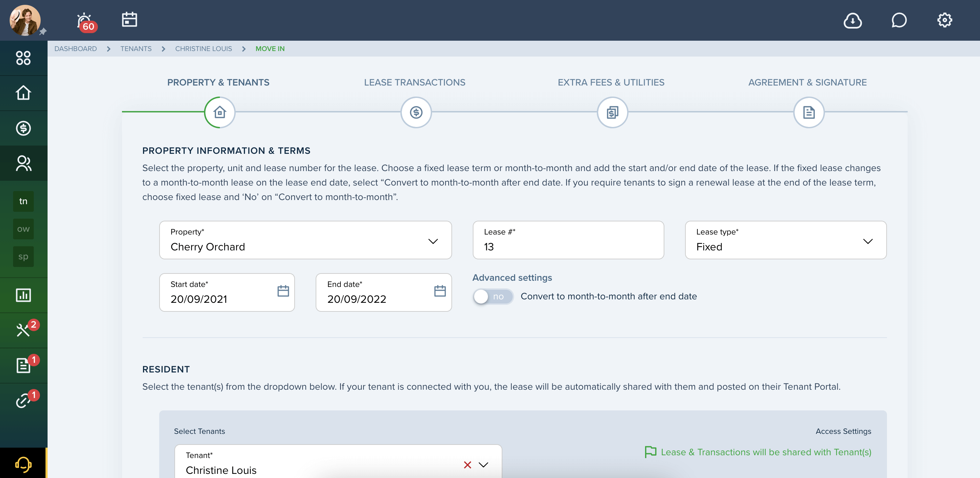The width and height of the screenshot is (980, 478).
Task: Click the Access Settings label
Action: click(x=843, y=431)
